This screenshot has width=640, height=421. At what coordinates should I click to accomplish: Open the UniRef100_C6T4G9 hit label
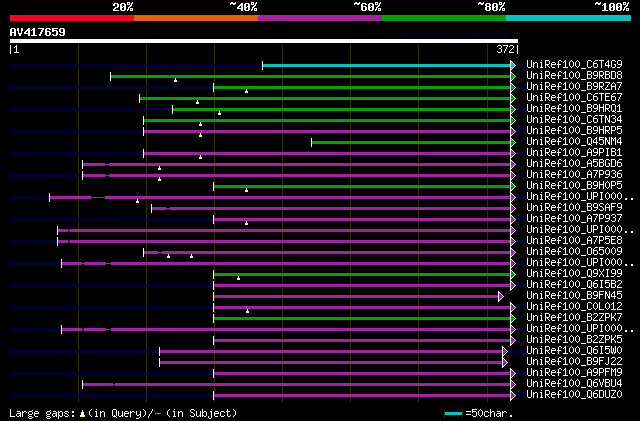574,65
